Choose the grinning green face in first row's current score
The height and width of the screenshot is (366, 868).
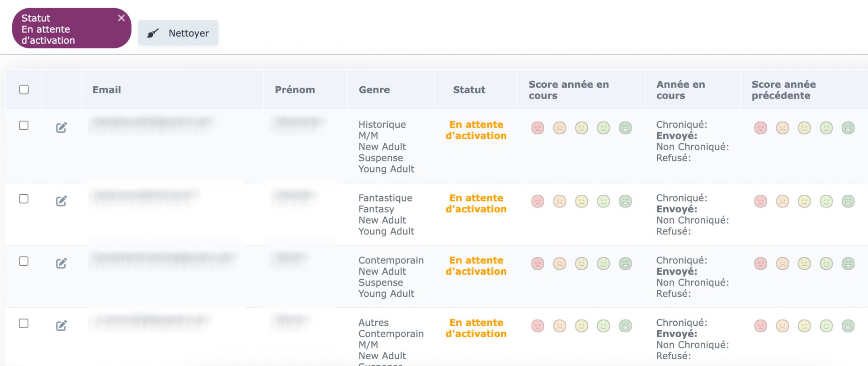pyautogui.click(x=625, y=128)
